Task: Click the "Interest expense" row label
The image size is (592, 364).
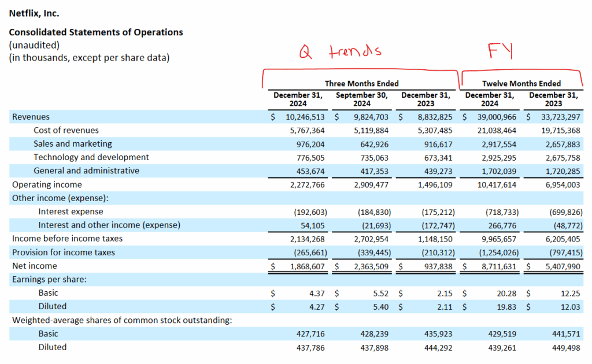Action: point(71,212)
